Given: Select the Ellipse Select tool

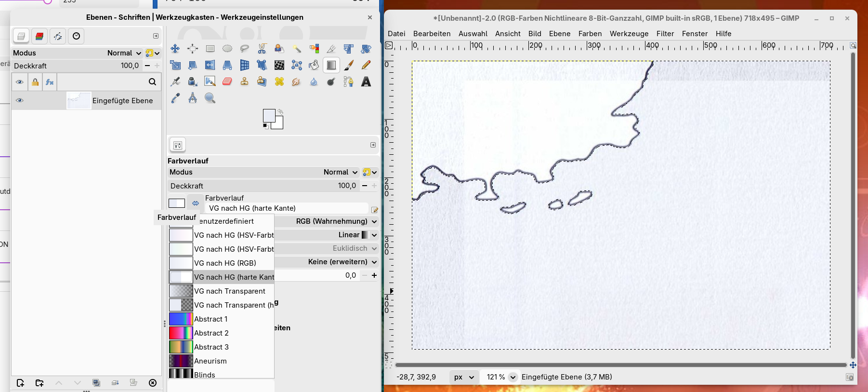Looking at the screenshot, I should point(227,49).
